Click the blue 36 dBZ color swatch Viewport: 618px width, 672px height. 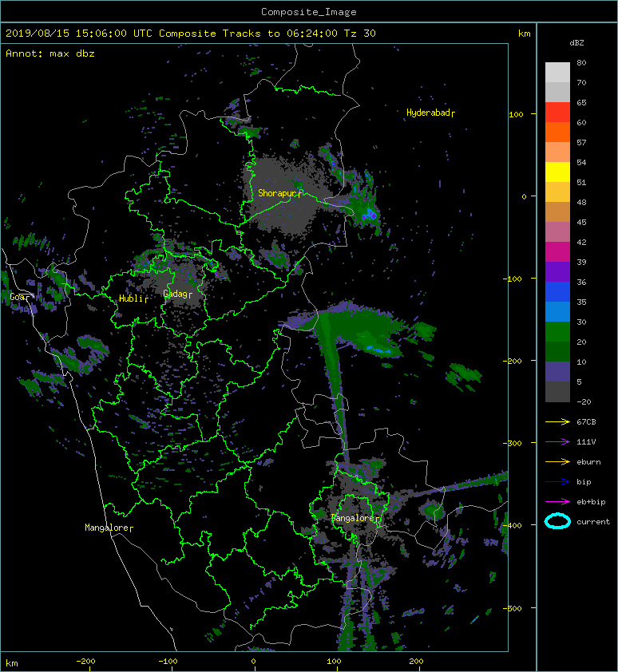tap(557, 292)
